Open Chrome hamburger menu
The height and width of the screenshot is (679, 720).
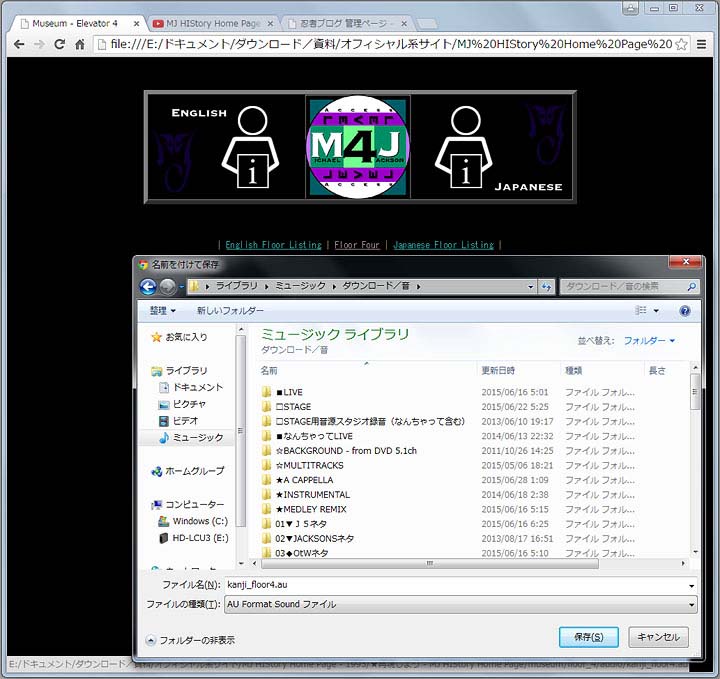pyautogui.click(x=701, y=44)
